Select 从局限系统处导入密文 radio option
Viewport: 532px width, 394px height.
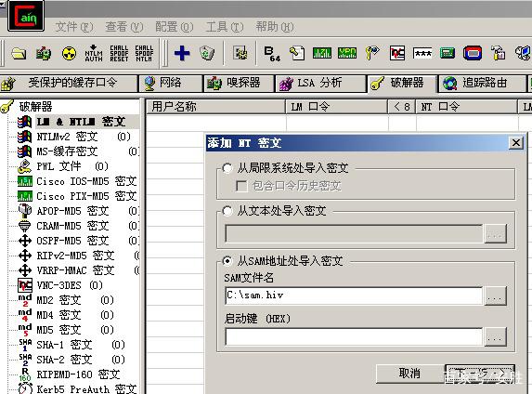coord(227,168)
